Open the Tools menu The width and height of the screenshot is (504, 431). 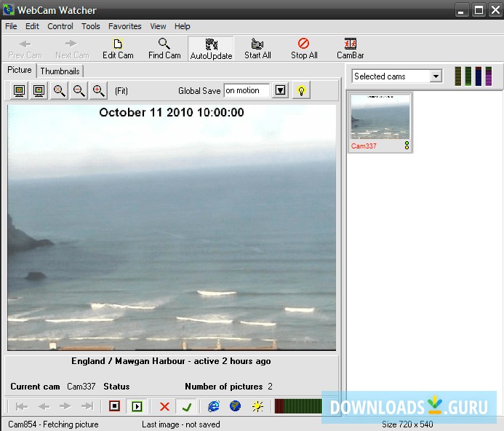pos(90,26)
